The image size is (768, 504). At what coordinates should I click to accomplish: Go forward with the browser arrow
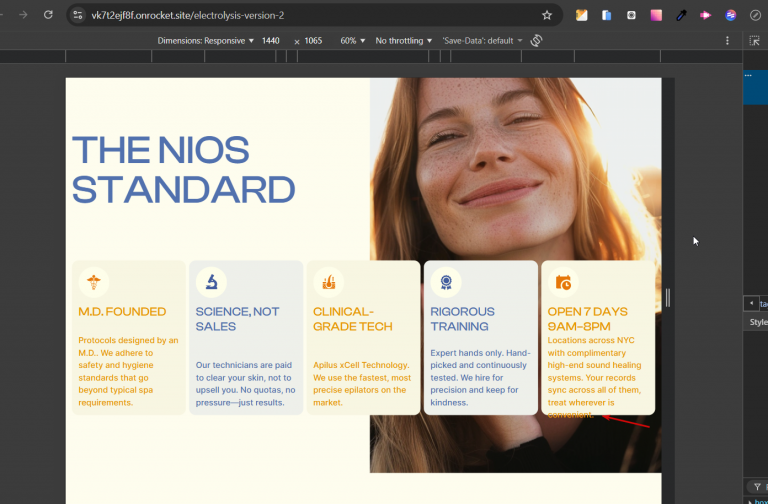tap(23, 15)
